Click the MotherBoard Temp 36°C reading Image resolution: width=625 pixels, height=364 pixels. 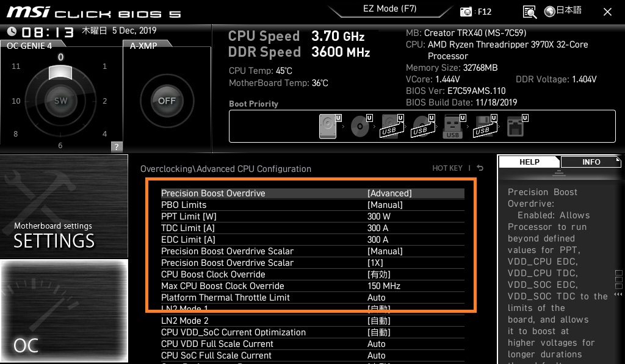(278, 83)
